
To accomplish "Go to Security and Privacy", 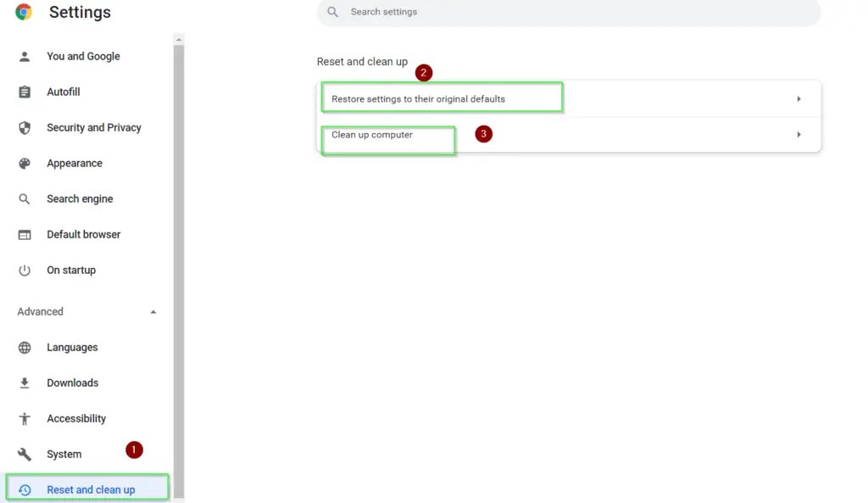I will [93, 127].
